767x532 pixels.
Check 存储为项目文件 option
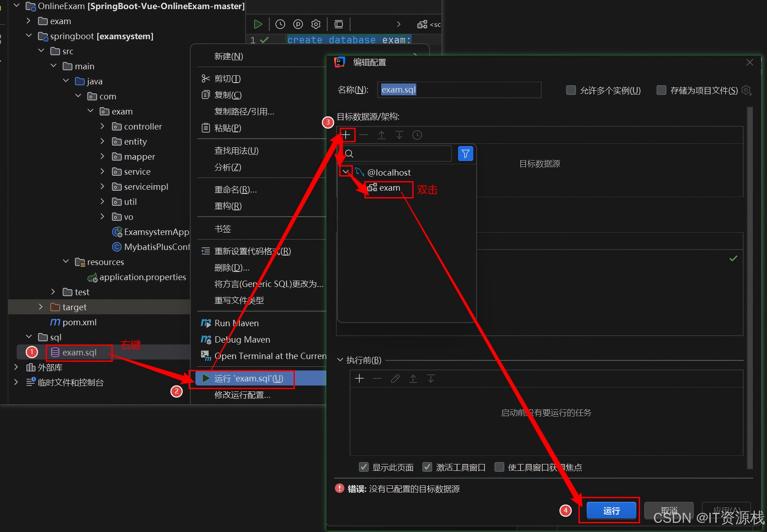661,90
